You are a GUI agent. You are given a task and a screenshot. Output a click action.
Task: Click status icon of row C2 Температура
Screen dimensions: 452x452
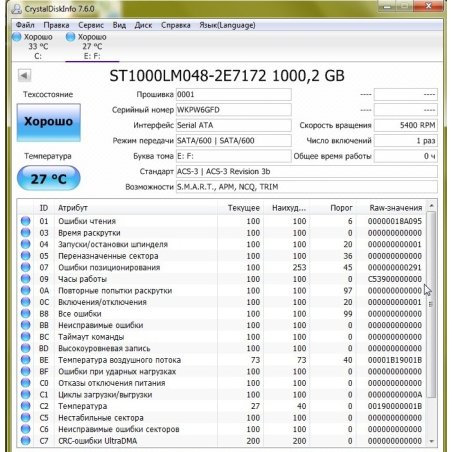point(26,406)
